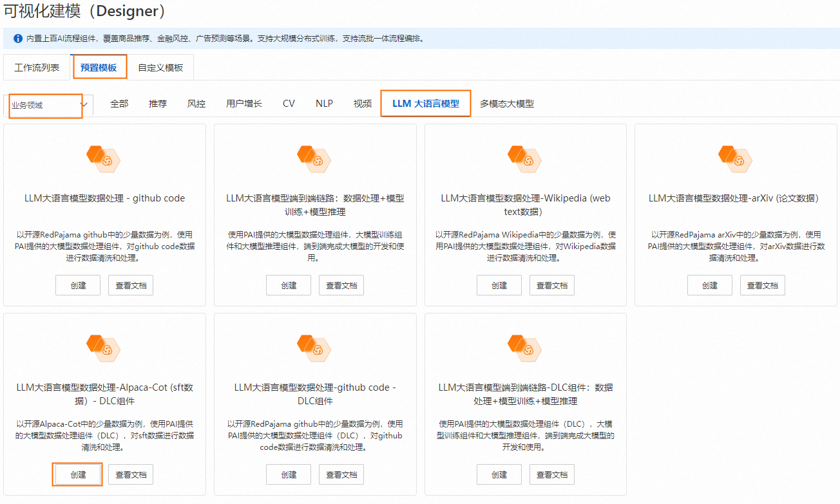Click 查看文档 for the github code template
Viewport: 840px width, 504px height.
(131, 285)
